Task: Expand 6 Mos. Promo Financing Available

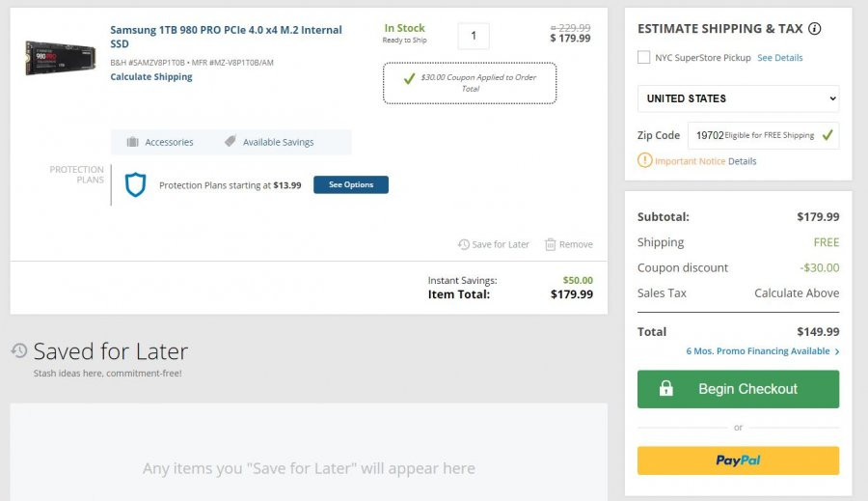Action: (x=762, y=351)
